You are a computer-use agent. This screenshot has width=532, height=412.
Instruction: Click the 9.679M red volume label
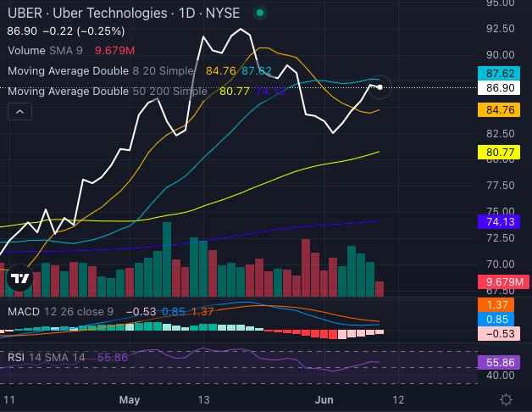(503, 282)
